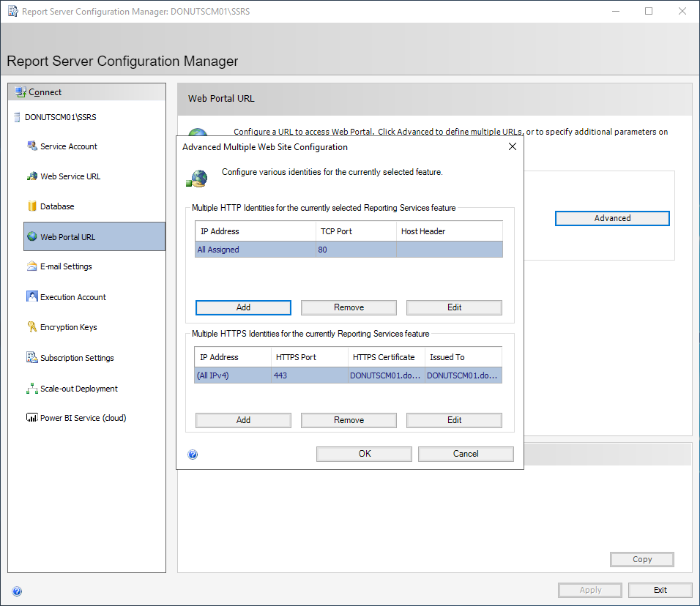Click the HTTPS Certificate column header

click(386, 357)
